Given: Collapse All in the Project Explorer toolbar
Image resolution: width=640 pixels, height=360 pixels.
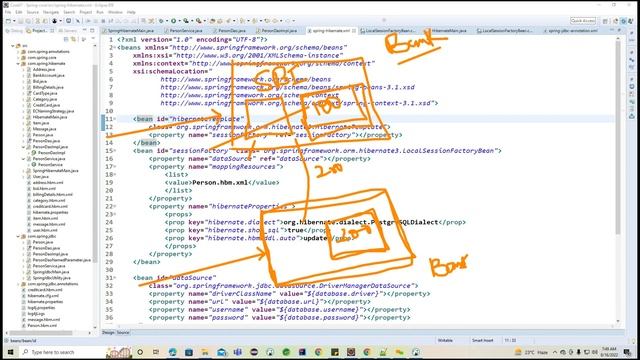Looking at the screenshot, I should click(66, 39).
